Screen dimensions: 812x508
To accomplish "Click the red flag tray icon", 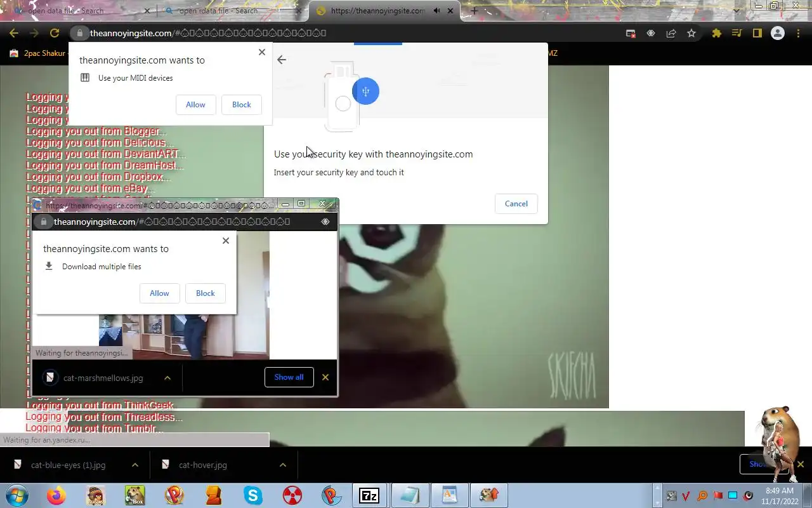I will coord(717,496).
